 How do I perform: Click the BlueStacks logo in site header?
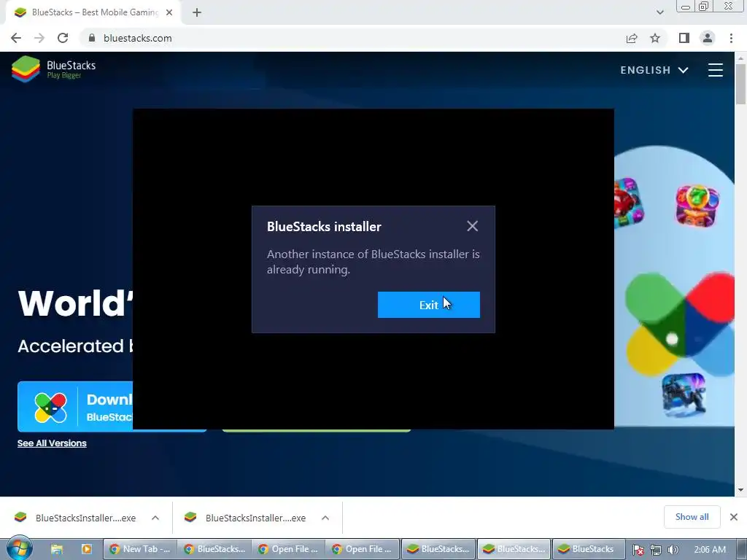coord(54,69)
